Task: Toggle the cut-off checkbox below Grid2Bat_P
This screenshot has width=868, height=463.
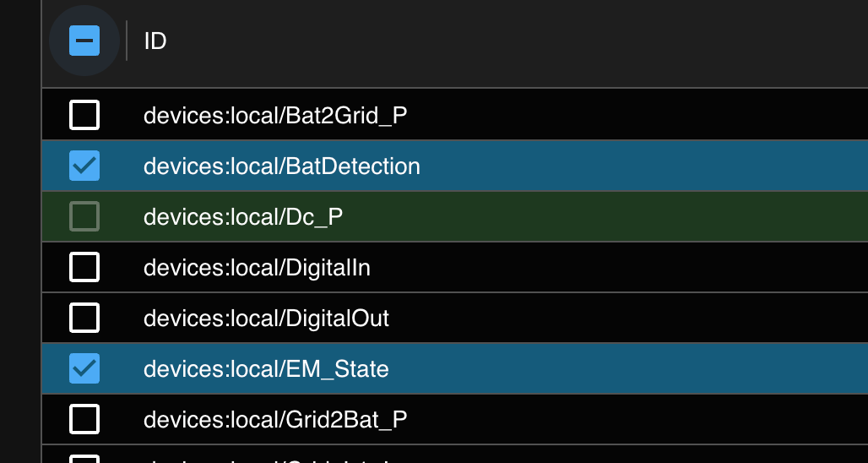Action: (84, 458)
